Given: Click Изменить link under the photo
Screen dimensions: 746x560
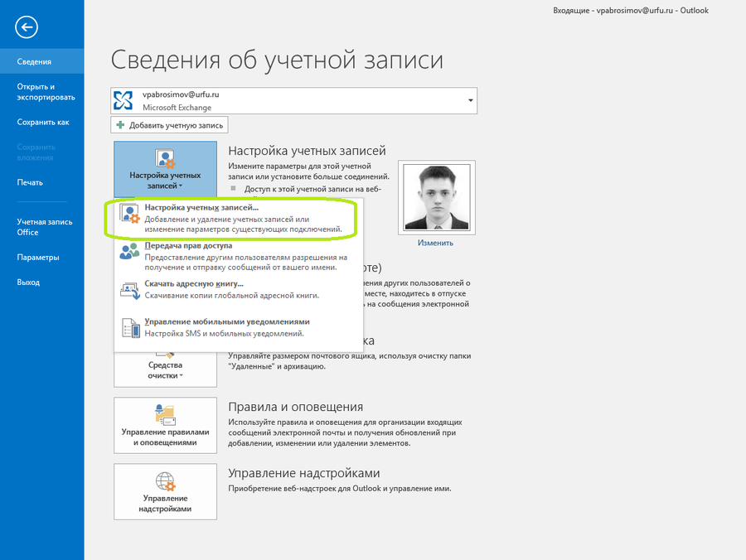Looking at the screenshot, I should pyautogui.click(x=435, y=243).
